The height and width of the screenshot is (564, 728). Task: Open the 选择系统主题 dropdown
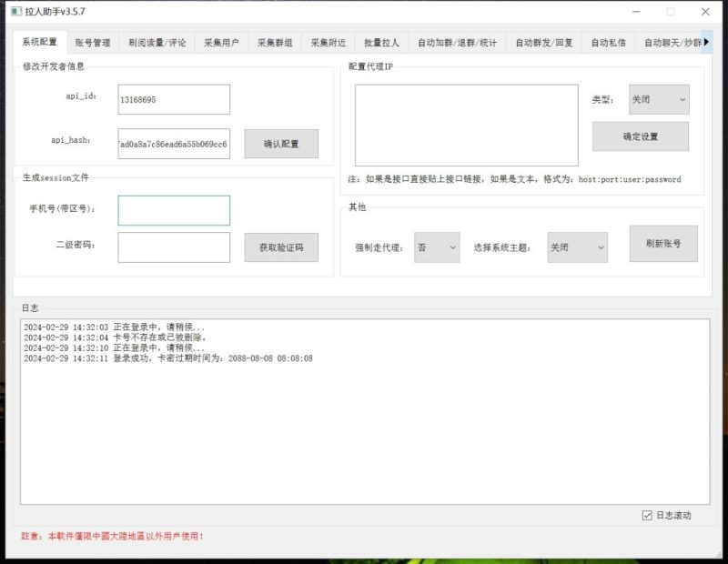pos(576,247)
